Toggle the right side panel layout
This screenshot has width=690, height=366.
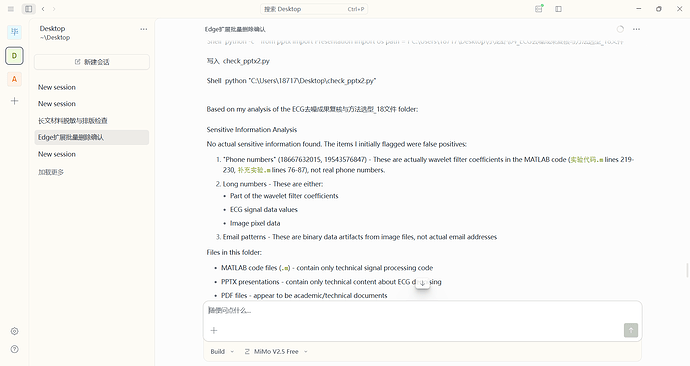(x=558, y=9)
